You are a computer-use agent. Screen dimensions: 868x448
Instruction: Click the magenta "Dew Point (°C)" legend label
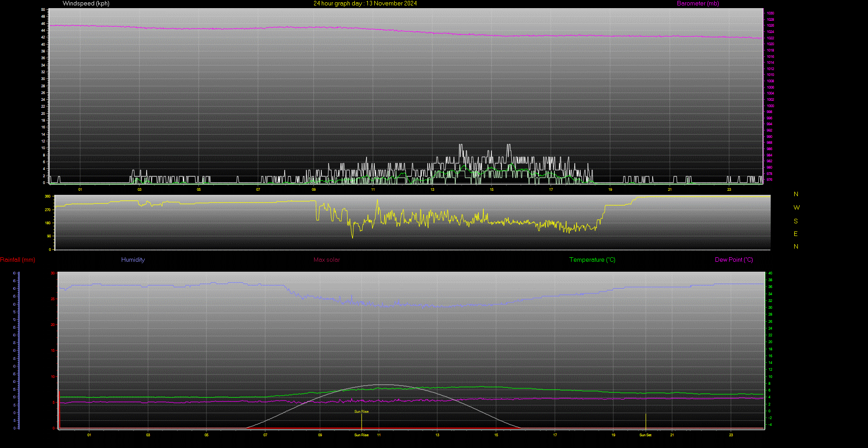click(734, 260)
